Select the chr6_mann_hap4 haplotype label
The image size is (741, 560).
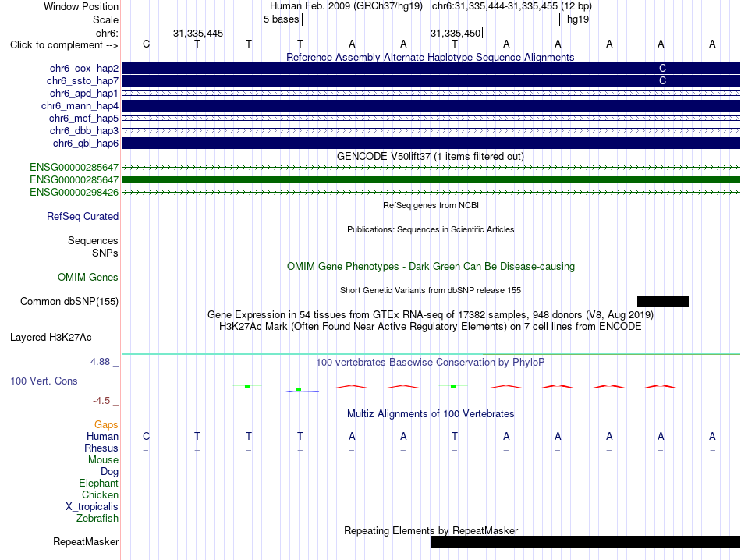coord(80,106)
